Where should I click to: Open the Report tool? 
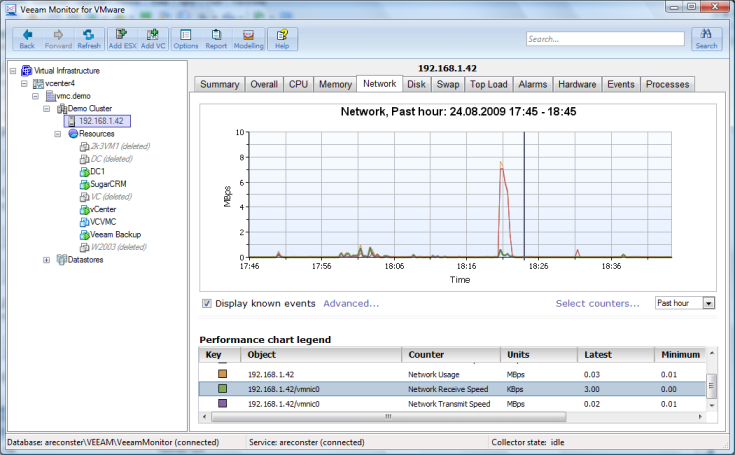click(216, 38)
